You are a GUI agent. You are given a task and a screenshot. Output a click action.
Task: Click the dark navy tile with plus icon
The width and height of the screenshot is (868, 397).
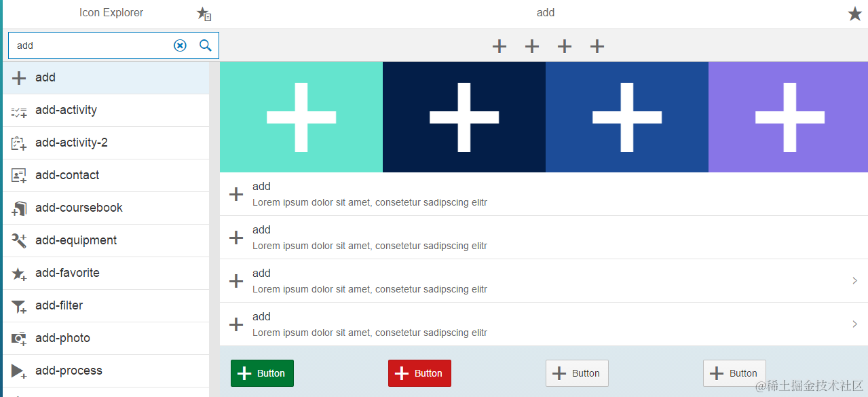tap(464, 117)
